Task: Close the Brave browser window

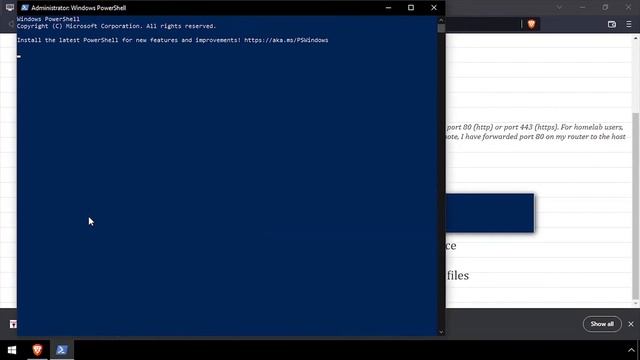Action: (629, 7)
